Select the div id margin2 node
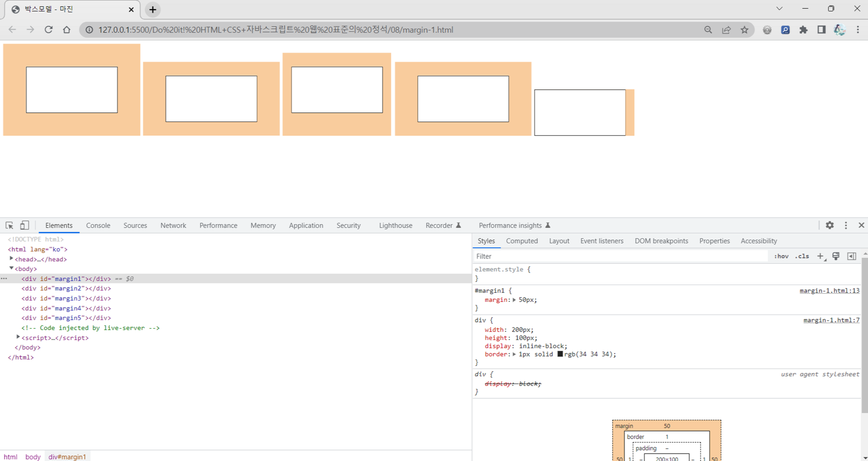868x461 pixels. click(x=66, y=288)
